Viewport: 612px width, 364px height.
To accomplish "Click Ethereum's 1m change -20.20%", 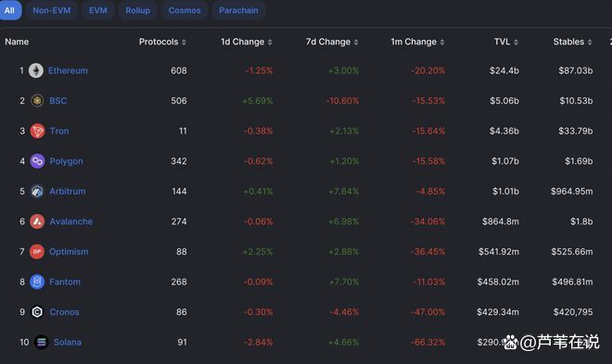I will [x=427, y=70].
